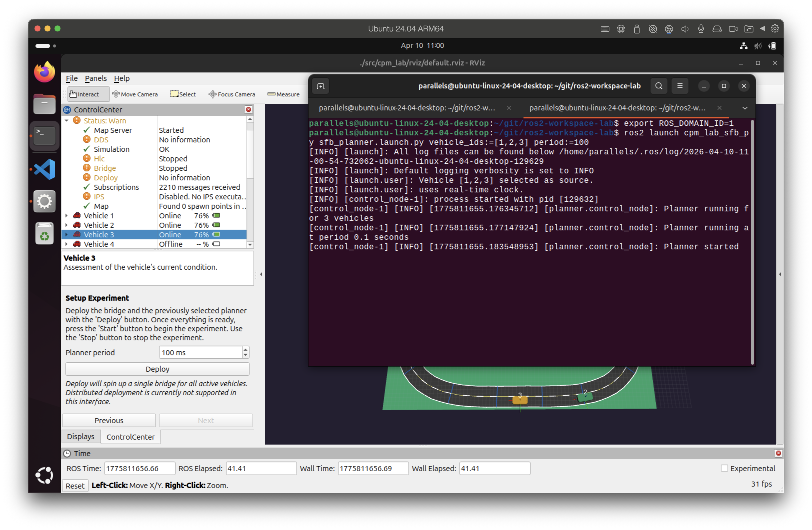The image size is (812, 530).
Task: Click the ROS Time field
Action: tap(140, 468)
